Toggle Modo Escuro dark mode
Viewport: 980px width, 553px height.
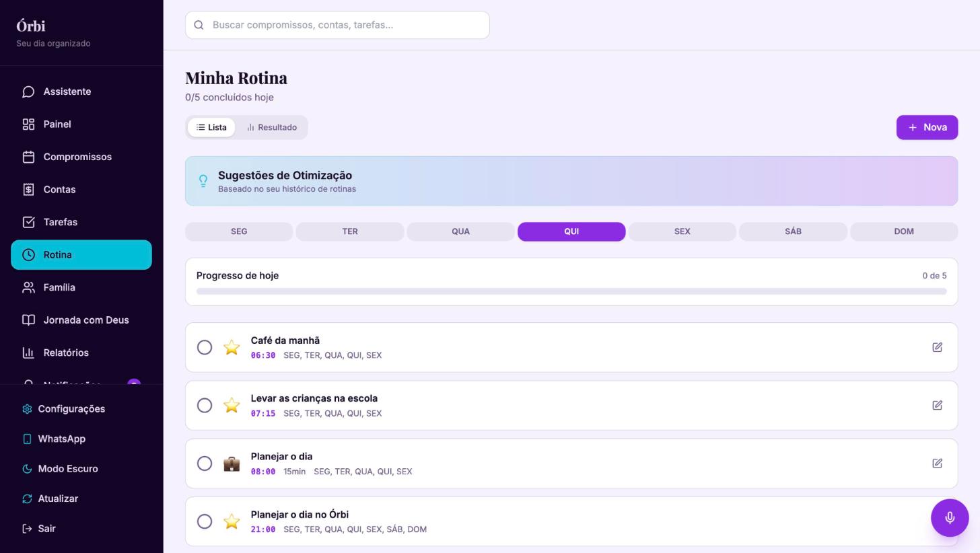click(x=81, y=469)
